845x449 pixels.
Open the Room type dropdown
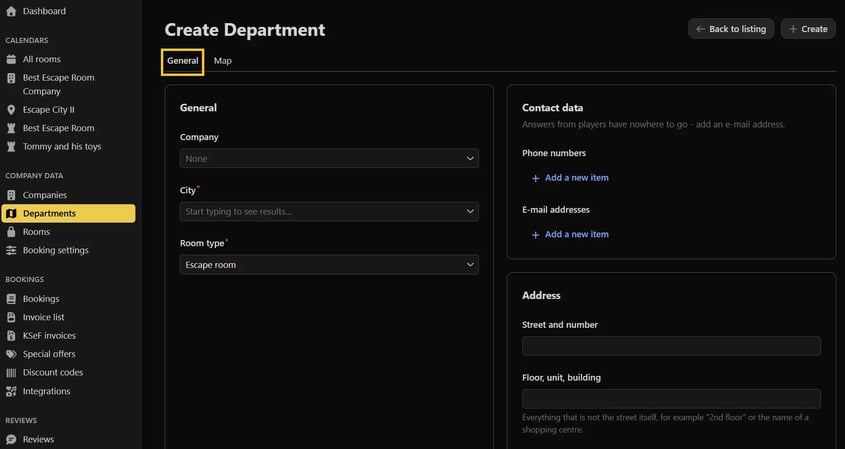329,265
